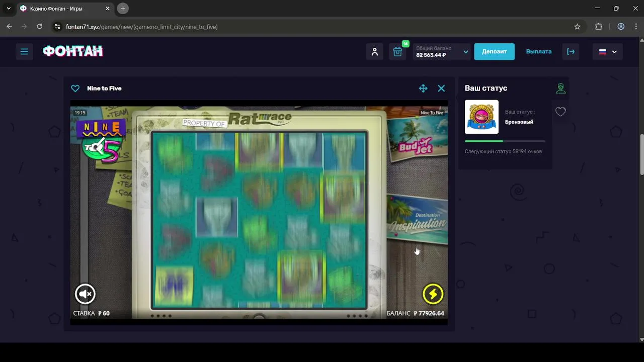Viewport: 644px width, 362px height.
Task: Click the heart icon in status panel
Action: tap(560, 112)
